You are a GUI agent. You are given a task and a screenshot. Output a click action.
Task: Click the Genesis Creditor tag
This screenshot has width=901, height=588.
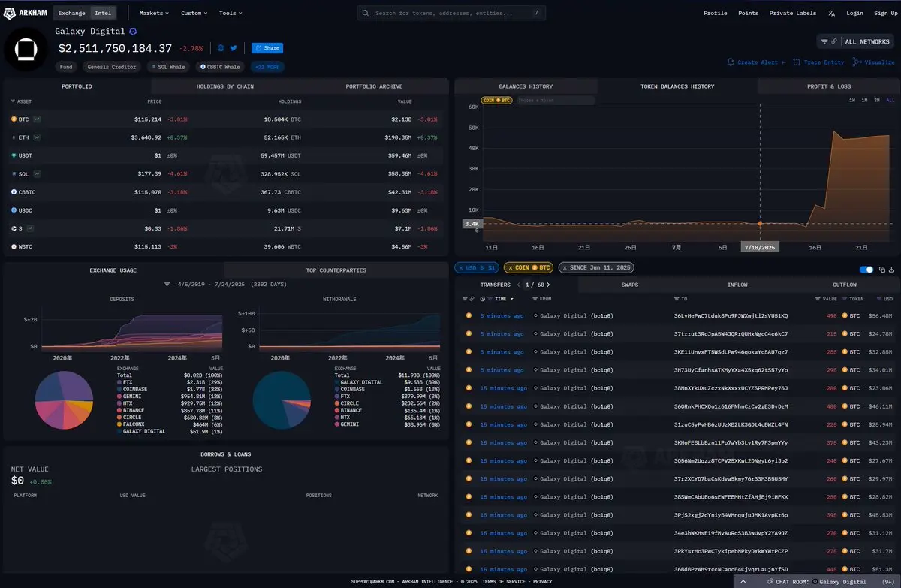(112, 67)
